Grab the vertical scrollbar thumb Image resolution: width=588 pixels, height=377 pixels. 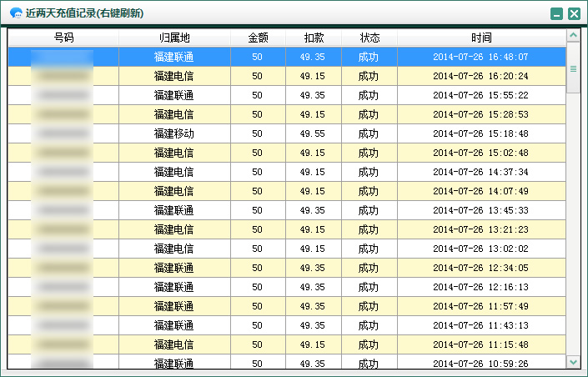573,68
